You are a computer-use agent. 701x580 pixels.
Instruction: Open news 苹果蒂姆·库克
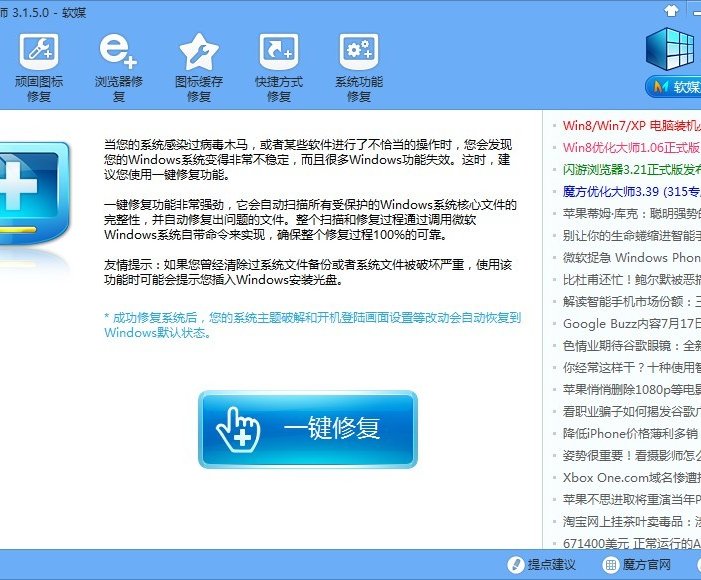pos(632,213)
